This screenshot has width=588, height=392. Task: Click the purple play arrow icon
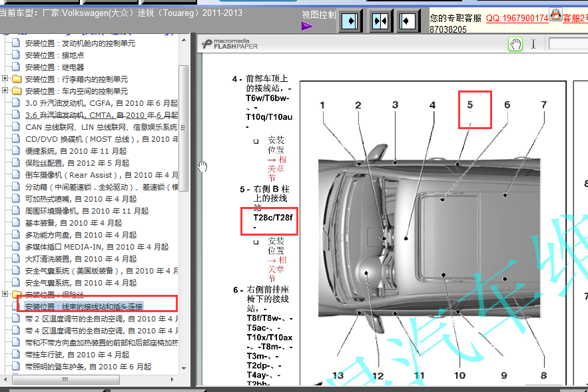pyautogui.click(x=307, y=26)
